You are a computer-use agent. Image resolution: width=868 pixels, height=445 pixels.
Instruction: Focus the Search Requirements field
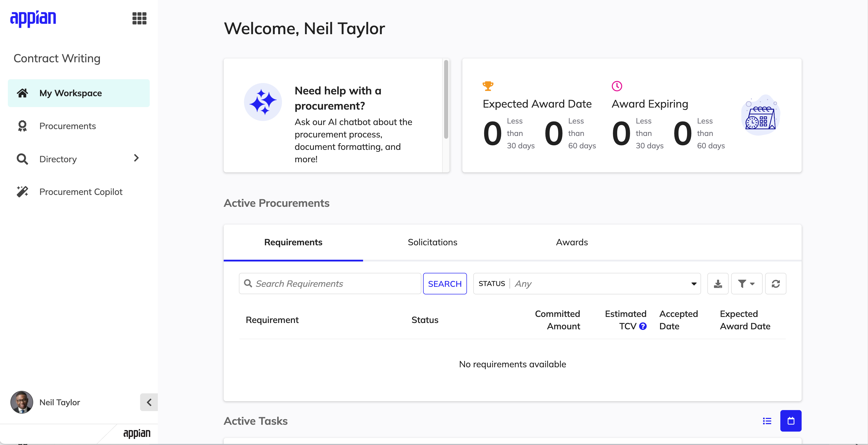[330, 284]
